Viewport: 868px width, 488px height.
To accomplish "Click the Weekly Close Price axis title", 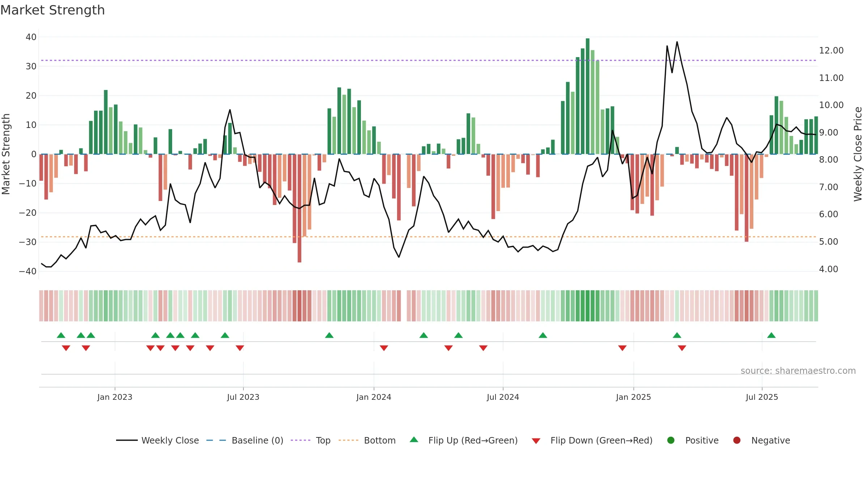I will (858, 154).
